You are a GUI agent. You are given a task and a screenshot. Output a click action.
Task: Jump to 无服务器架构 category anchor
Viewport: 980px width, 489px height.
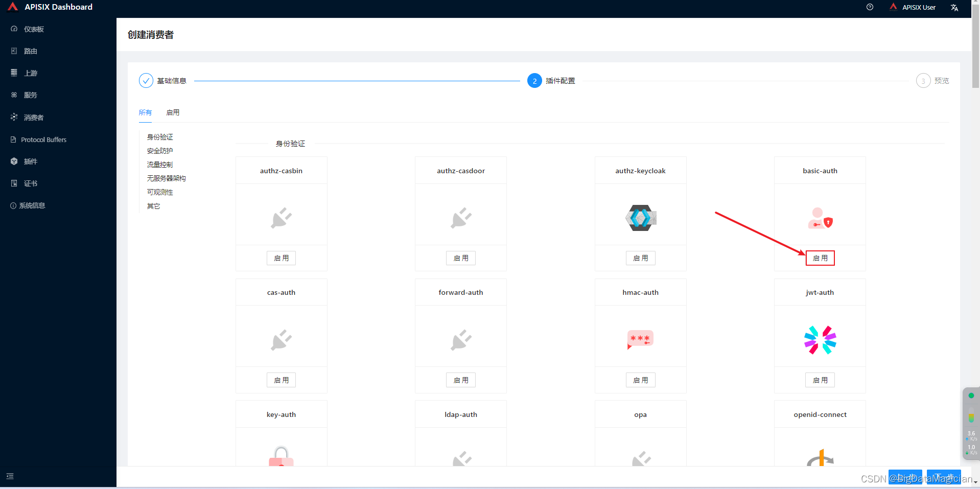pyautogui.click(x=167, y=178)
